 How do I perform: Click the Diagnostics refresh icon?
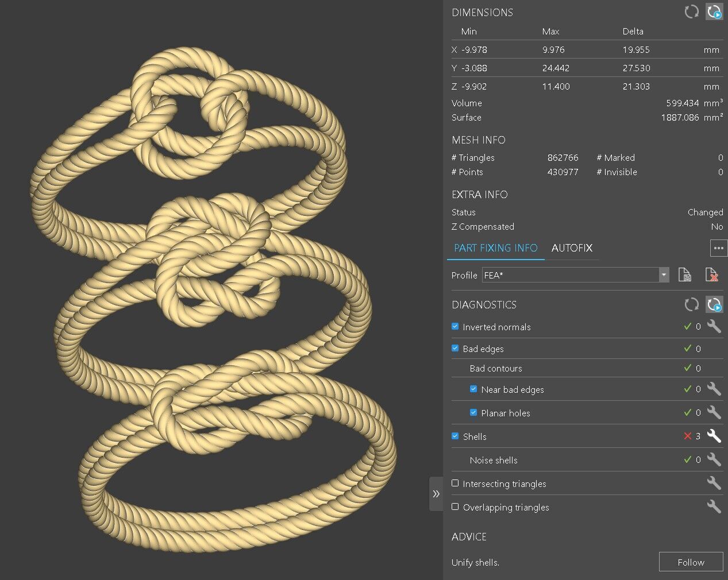click(x=691, y=304)
